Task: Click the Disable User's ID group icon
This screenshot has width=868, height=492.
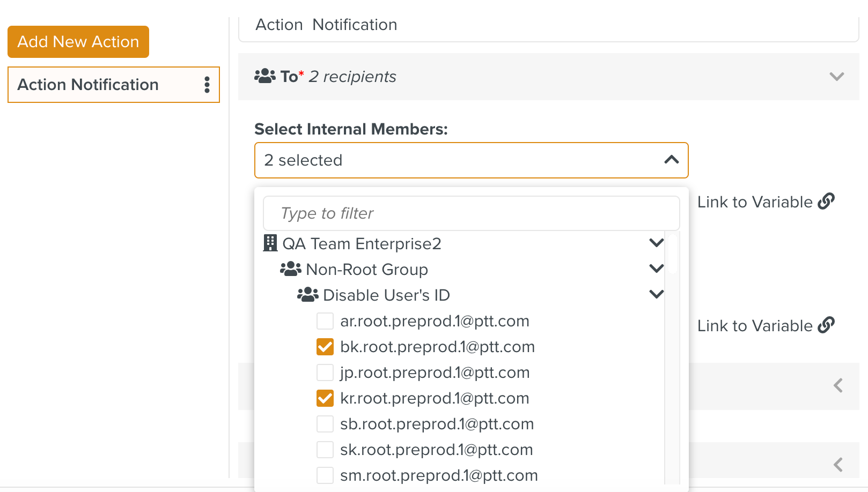Action: coord(307,295)
